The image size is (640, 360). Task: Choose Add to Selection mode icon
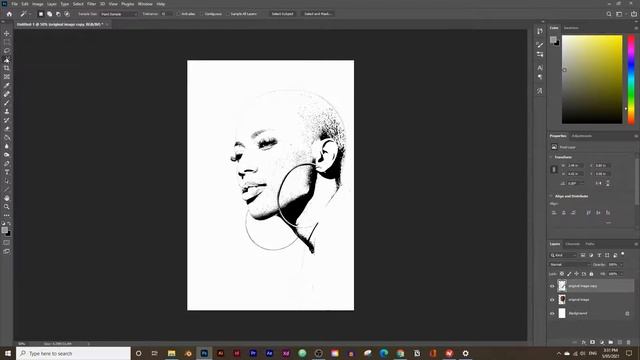click(49, 14)
